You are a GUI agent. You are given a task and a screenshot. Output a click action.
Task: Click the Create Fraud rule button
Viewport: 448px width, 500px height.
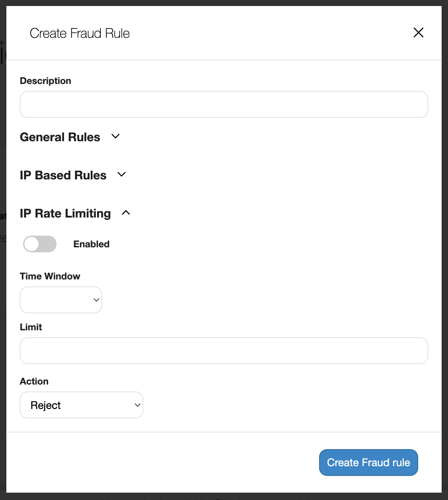368,462
